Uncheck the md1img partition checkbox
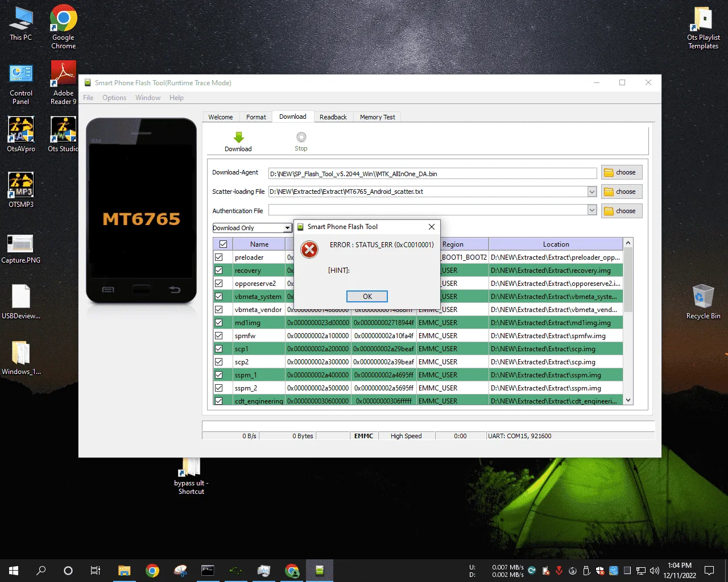This screenshot has height=582, width=728. tap(218, 323)
